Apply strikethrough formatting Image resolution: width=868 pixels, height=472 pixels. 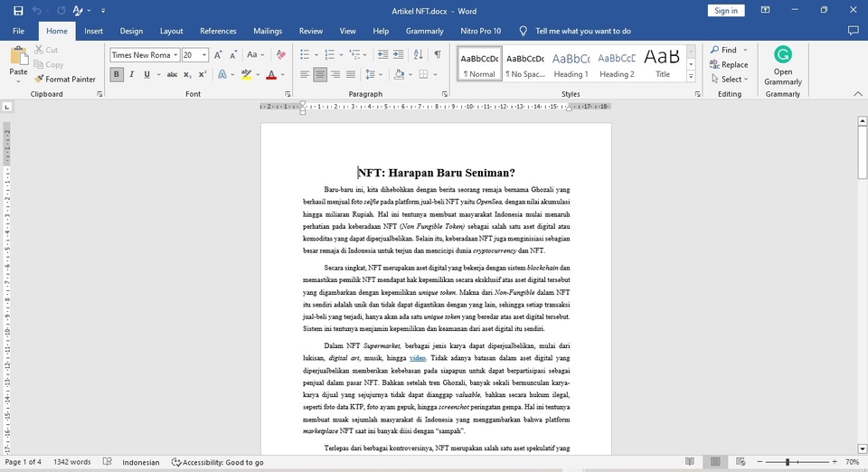172,74
